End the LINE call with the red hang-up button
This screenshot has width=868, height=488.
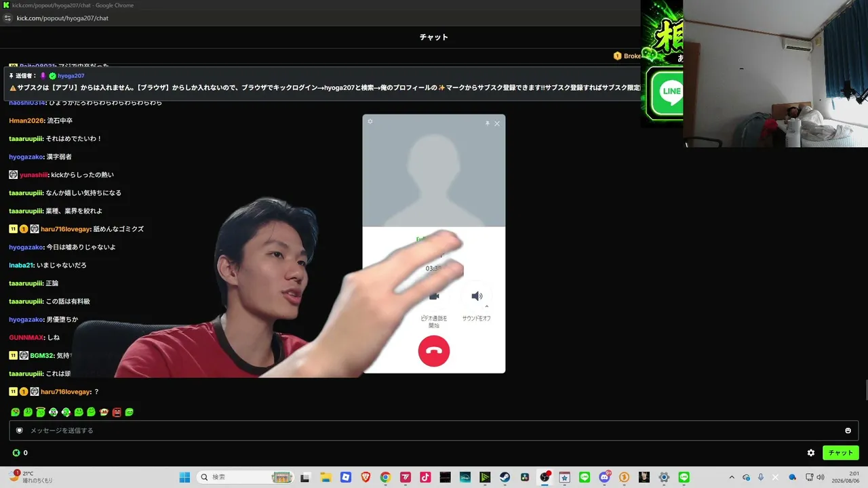click(434, 351)
